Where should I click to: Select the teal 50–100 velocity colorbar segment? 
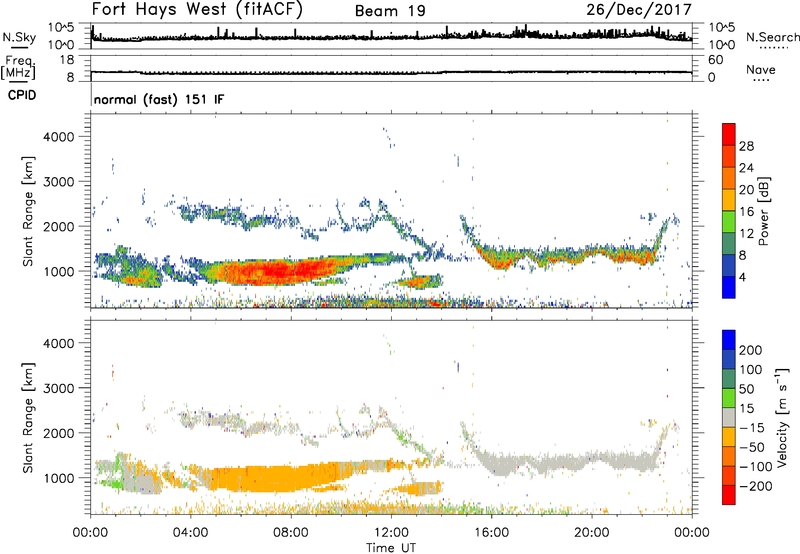729,379
